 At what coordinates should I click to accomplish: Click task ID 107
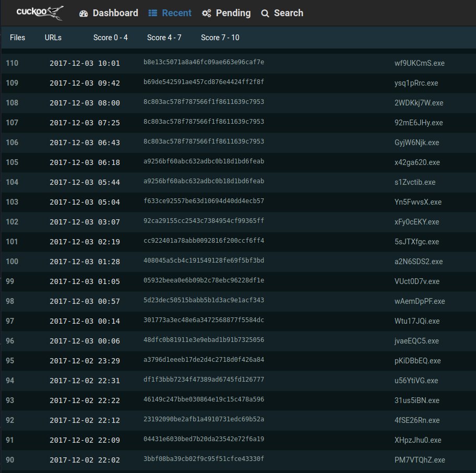[12, 123]
